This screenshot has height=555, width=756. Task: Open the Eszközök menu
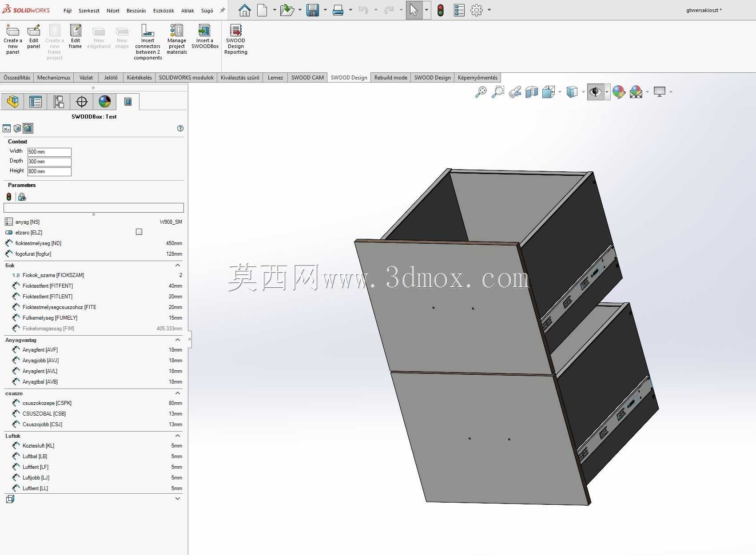tap(163, 11)
